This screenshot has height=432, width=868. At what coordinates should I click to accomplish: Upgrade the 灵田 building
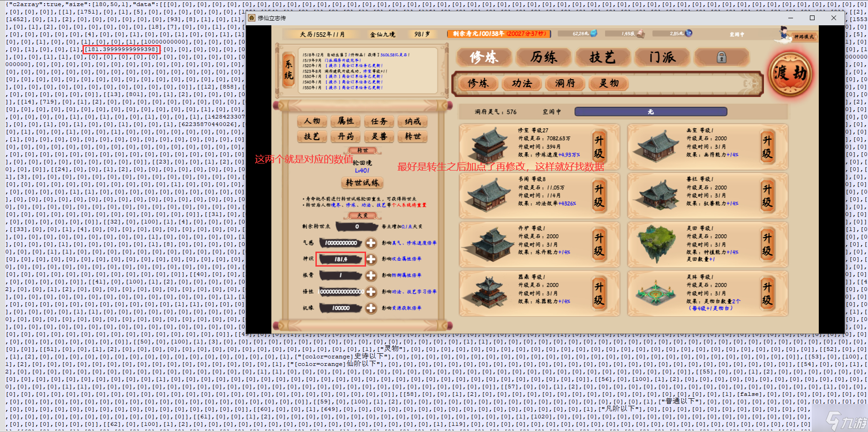[767, 244]
